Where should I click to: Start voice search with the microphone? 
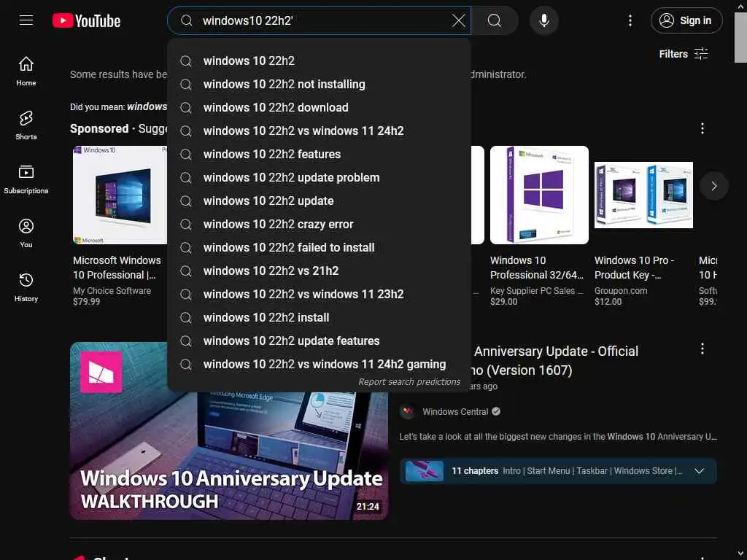[x=543, y=20]
